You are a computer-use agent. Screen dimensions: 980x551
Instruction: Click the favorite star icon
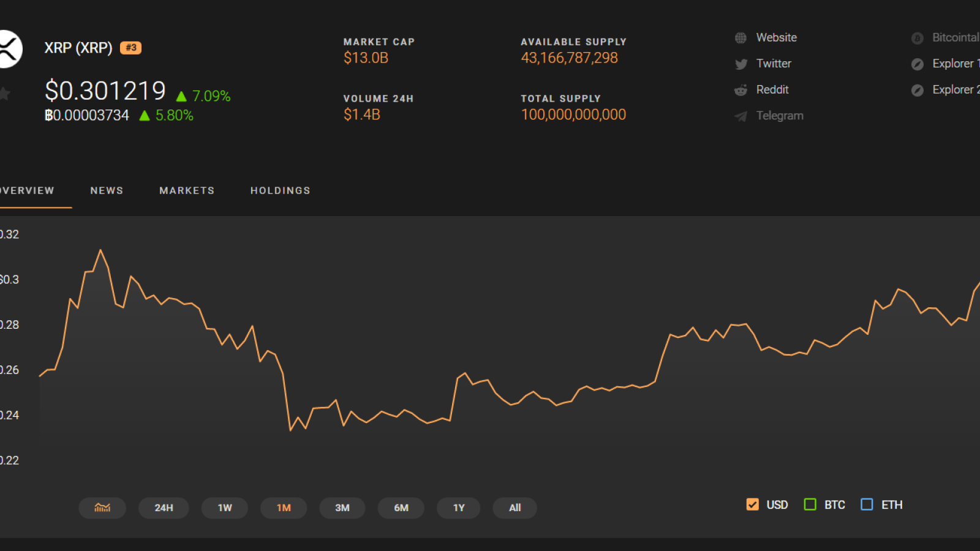(4, 94)
